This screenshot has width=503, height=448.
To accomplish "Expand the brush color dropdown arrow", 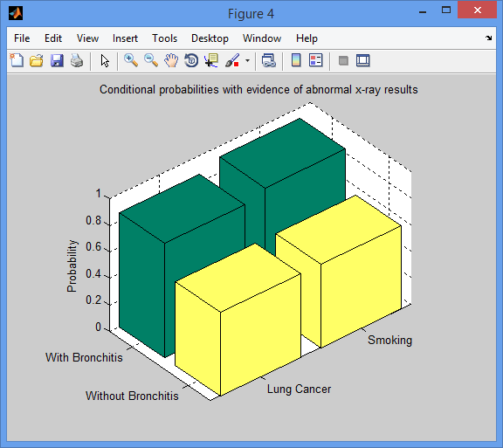I will coord(247,60).
